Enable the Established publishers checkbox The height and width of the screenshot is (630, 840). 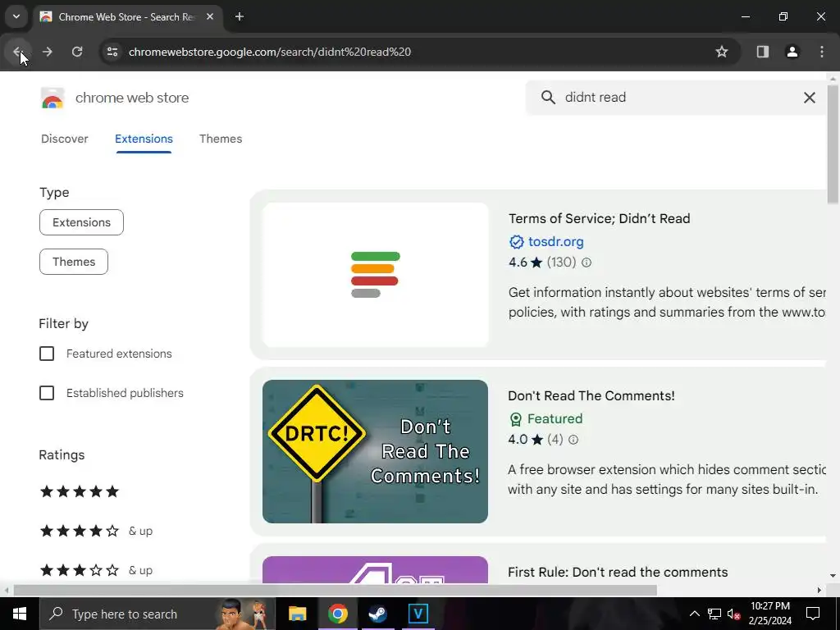pos(47,393)
